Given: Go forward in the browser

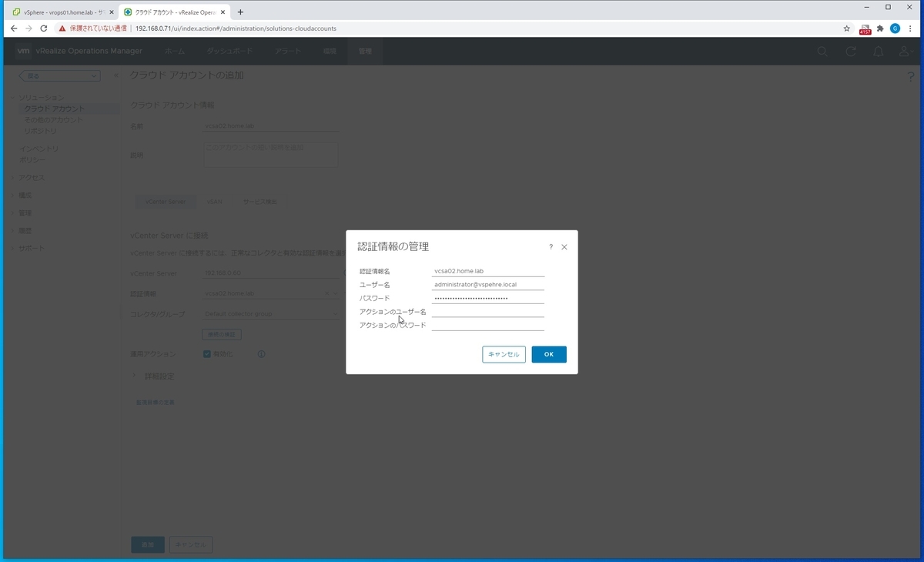Looking at the screenshot, I should click(28, 28).
